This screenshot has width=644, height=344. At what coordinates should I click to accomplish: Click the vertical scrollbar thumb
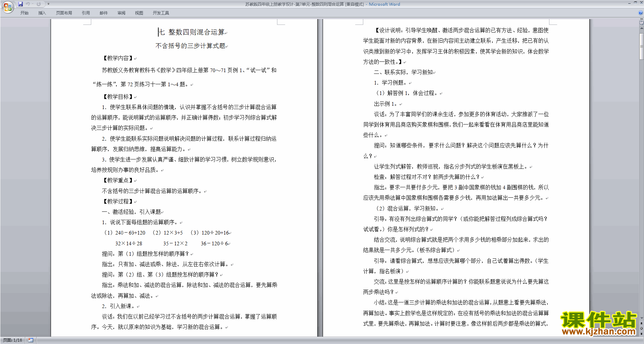[642, 46]
